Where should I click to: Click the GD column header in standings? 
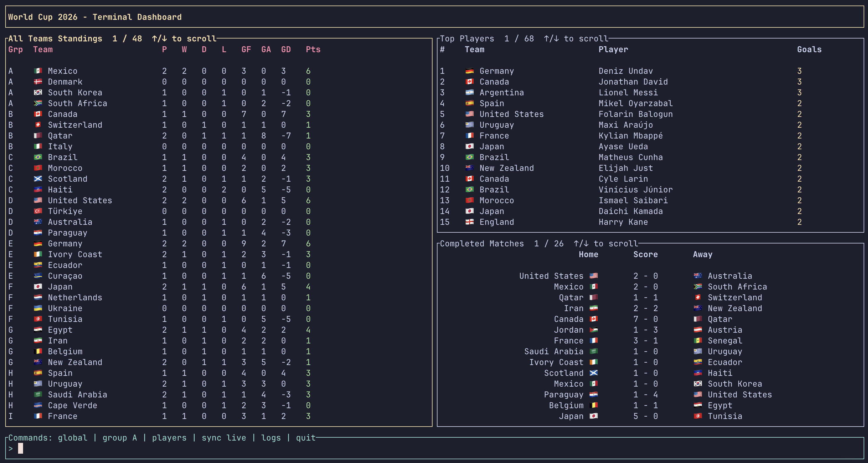286,49
